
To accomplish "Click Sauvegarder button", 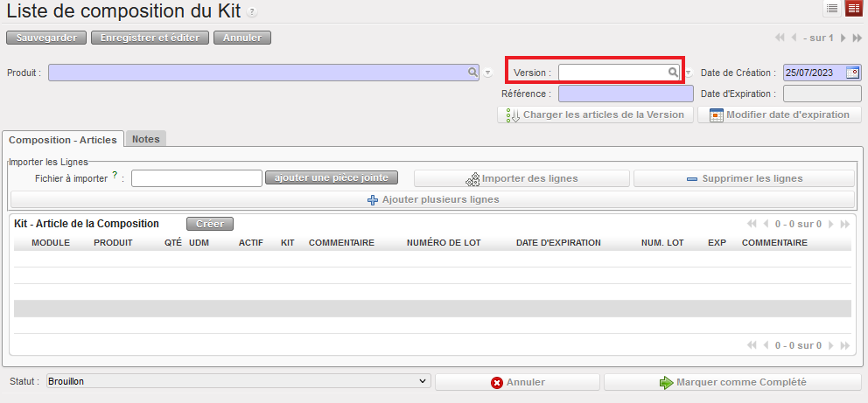I will coord(46,38).
